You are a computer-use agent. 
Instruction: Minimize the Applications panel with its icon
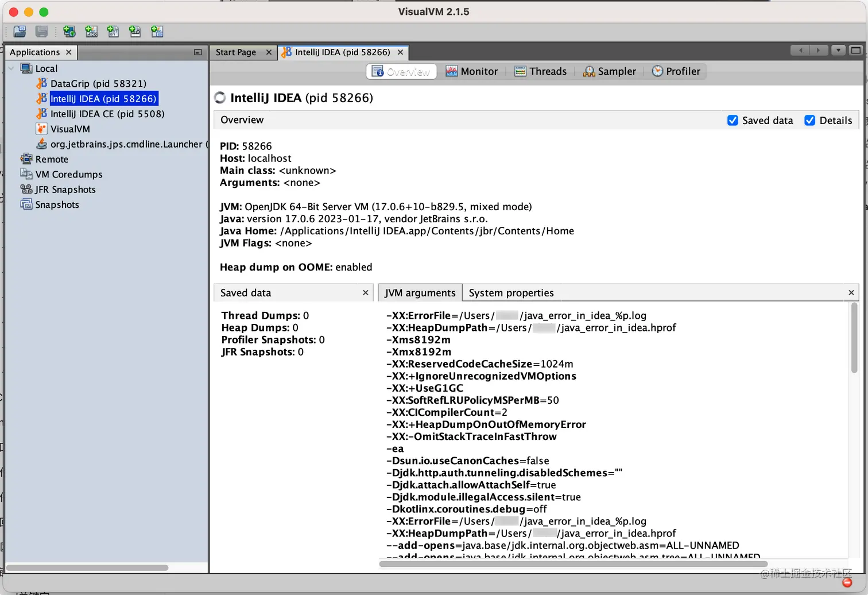coord(198,52)
